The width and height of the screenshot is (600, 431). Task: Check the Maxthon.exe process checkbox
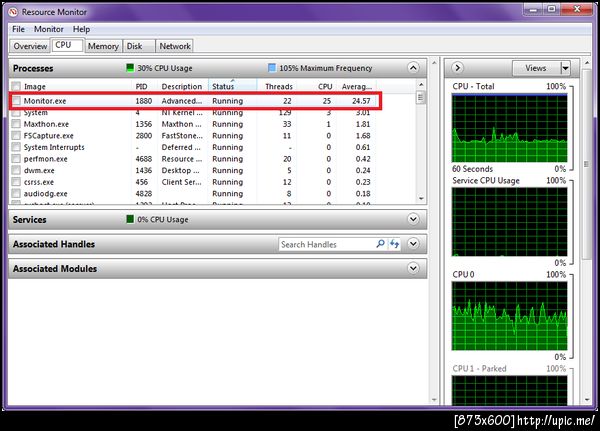pyautogui.click(x=16, y=124)
